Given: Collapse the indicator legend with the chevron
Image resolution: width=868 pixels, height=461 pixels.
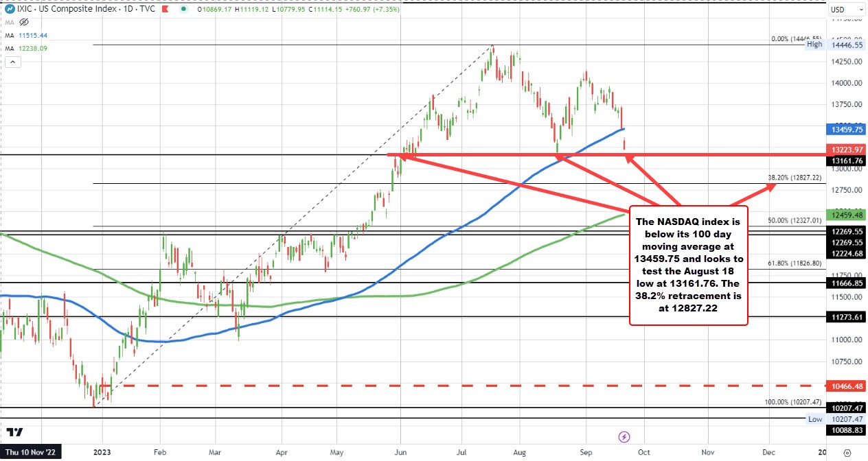Looking at the screenshot, I should coord(12,62).
